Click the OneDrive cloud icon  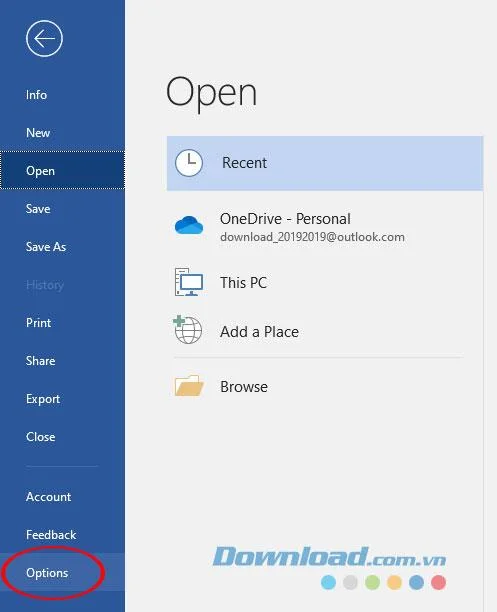(189, 225)
